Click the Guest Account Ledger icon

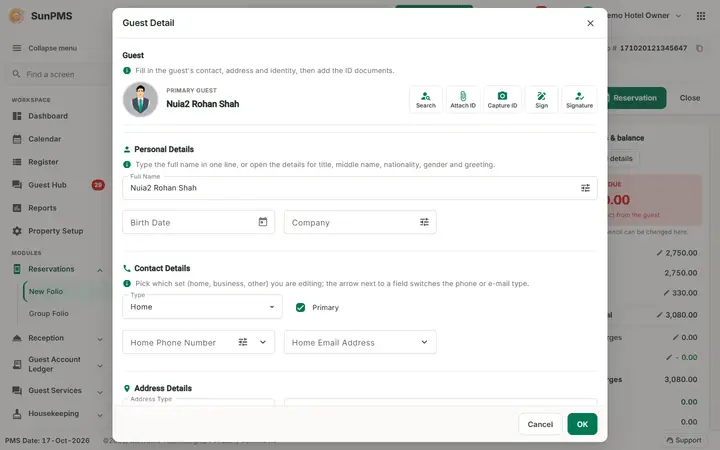[17, 364]
